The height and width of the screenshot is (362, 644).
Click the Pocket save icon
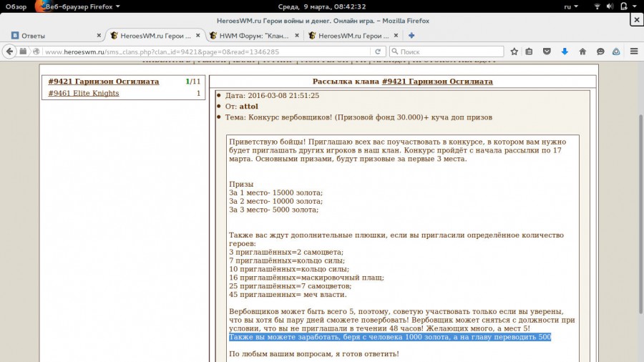(547, 52)
